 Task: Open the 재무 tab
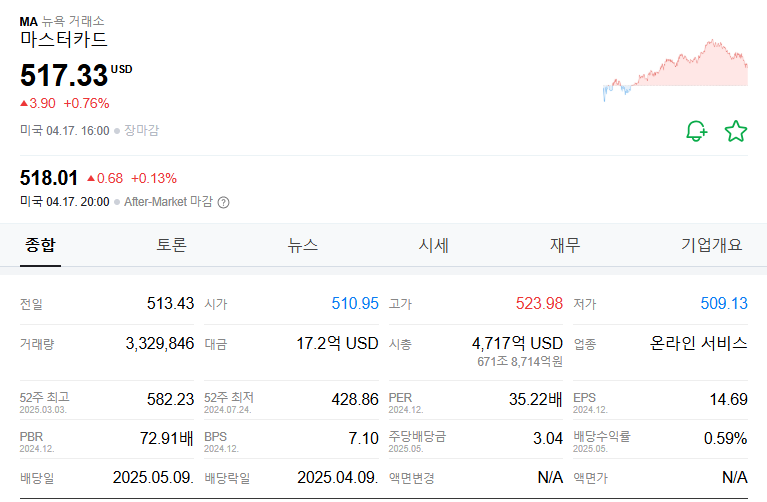click(565, 245)
